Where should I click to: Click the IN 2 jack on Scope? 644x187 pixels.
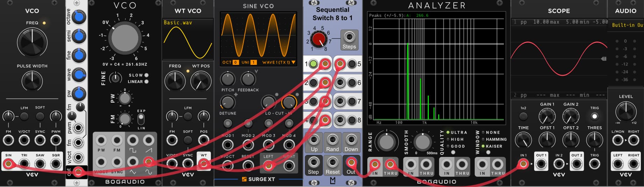(559, 164)
